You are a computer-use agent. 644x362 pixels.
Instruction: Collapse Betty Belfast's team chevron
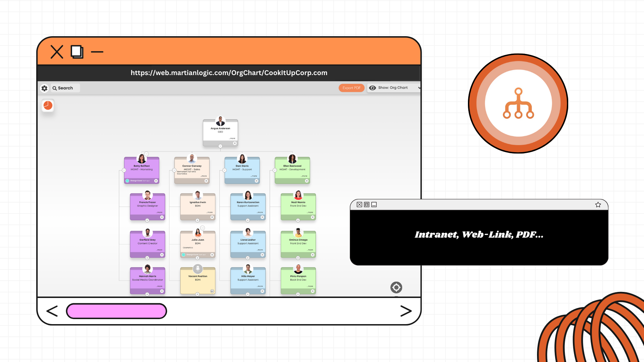tap(124, 170)
